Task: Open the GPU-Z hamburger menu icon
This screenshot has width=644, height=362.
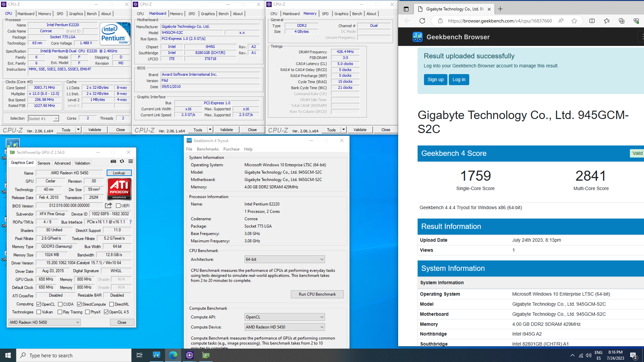Action: [x=131, y=161]
